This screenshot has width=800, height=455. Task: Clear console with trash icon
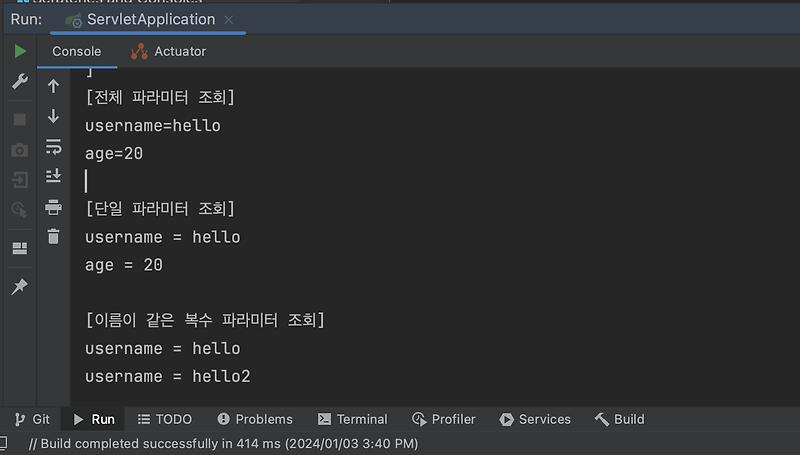click(54, 237)
